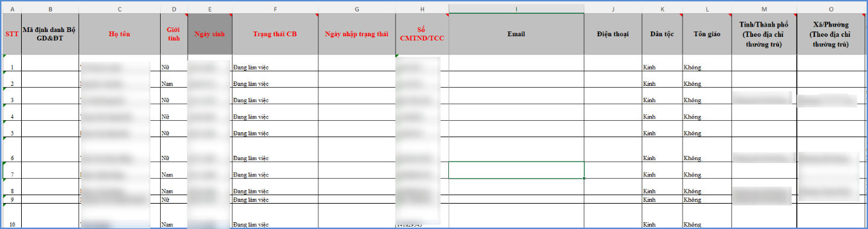Select column G header letter
Screen dimensions: 868x229
pos(356,9)
